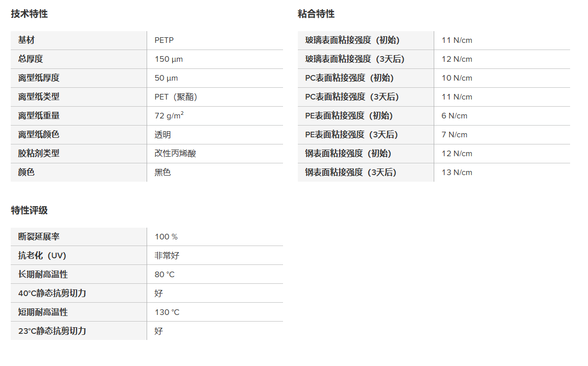Select the 断裂延展率 row label
Image resolution: width=588 pixels, height=366 pixels.
pos(39,237)
